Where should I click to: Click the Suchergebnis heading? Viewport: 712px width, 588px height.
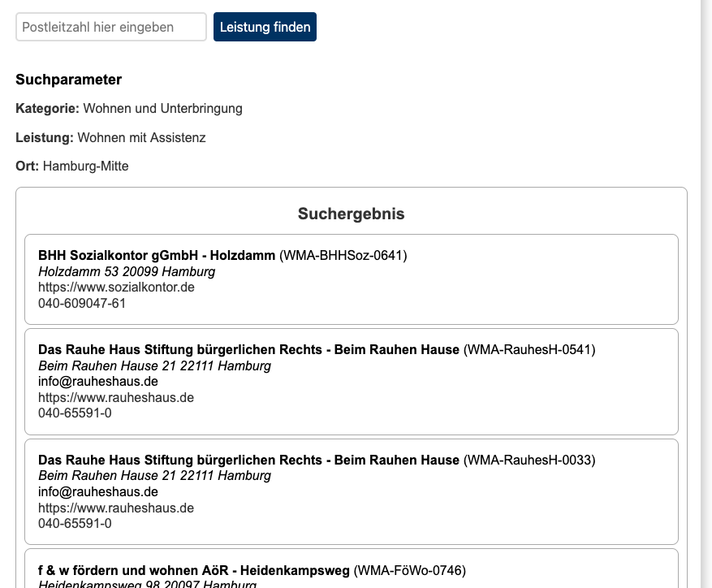(351, 214)
